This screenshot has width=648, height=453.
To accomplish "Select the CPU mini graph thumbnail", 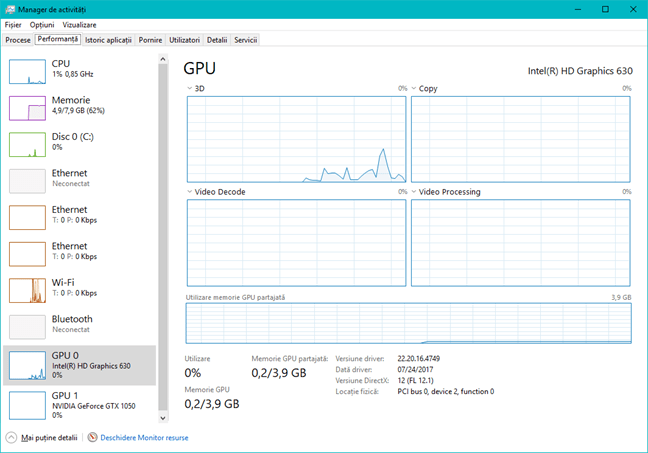I will click(x=27, y=72).
